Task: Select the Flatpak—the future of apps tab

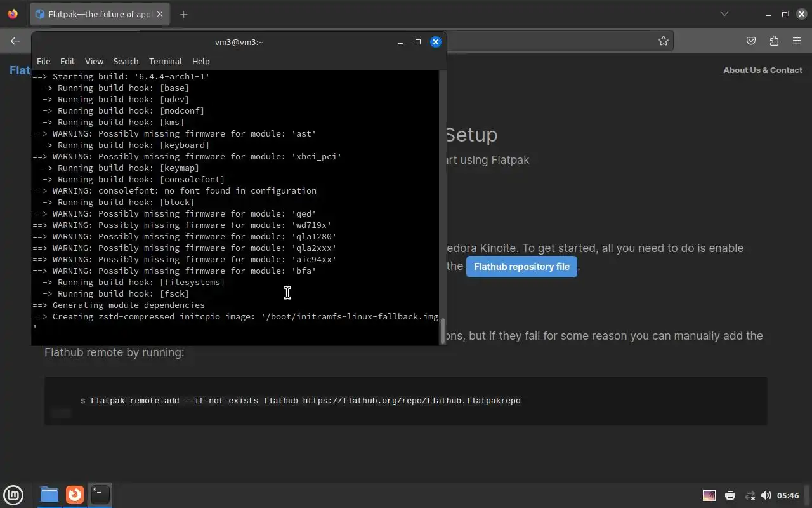Action: coord(100,14)
